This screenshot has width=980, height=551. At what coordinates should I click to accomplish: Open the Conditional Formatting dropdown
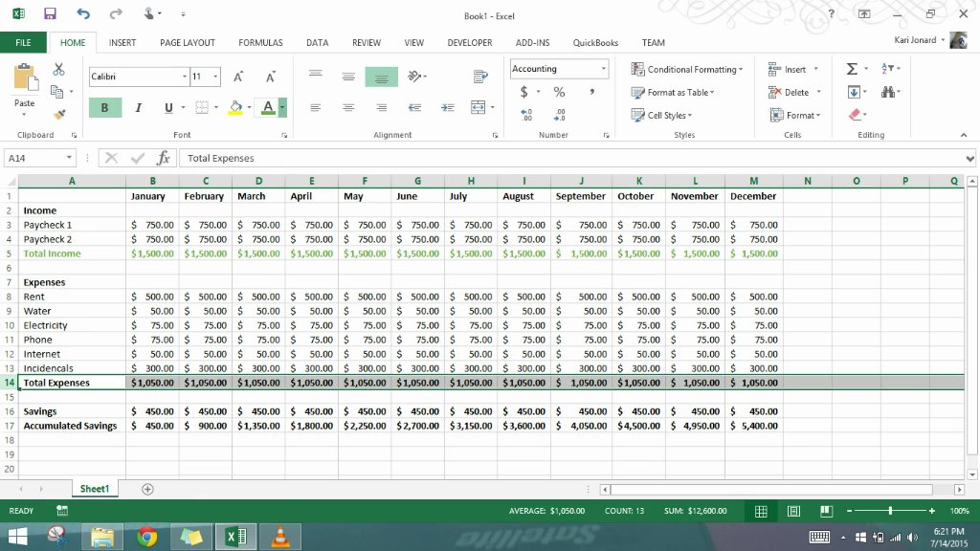686,69
